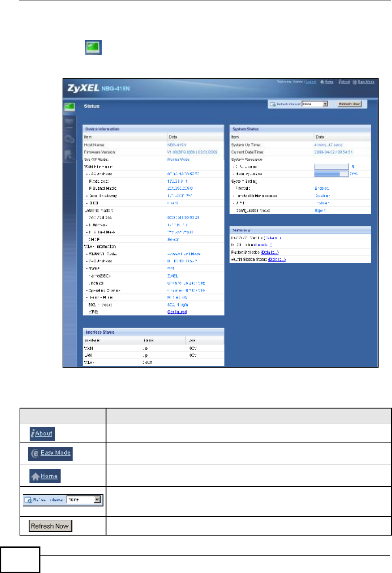Click the CPU usage progress bar

pos(331,167)
